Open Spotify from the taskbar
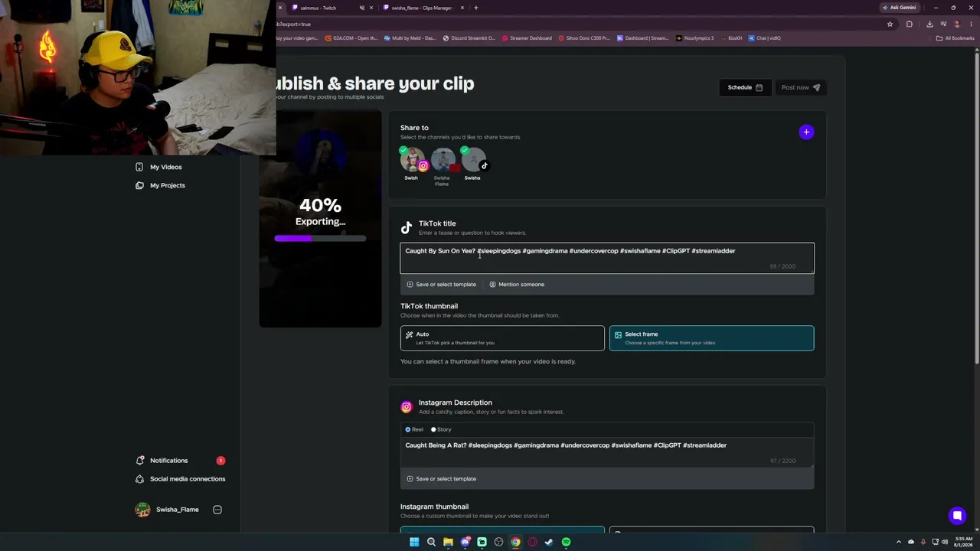This screenshot has height=551, width=980. pyautogui.click(x=566, y=542)
